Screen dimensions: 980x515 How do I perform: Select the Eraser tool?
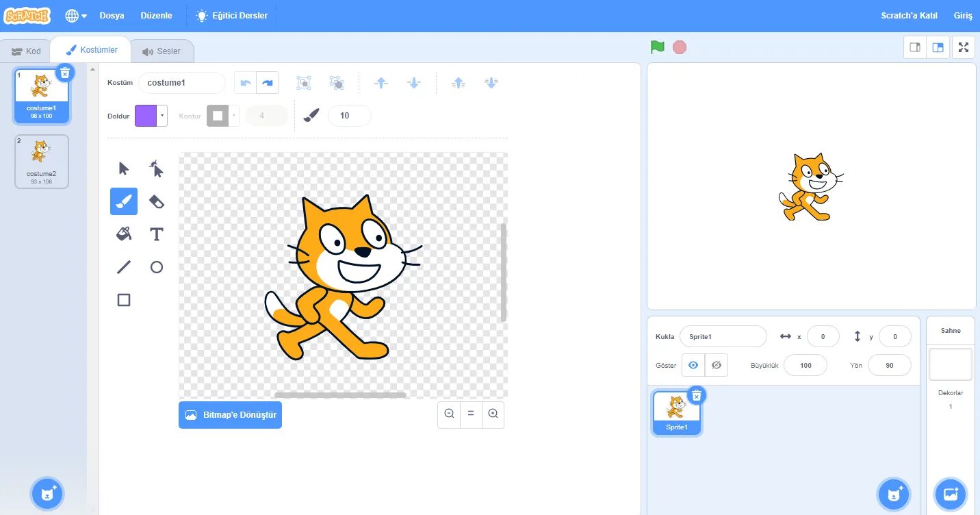[157, 201]
